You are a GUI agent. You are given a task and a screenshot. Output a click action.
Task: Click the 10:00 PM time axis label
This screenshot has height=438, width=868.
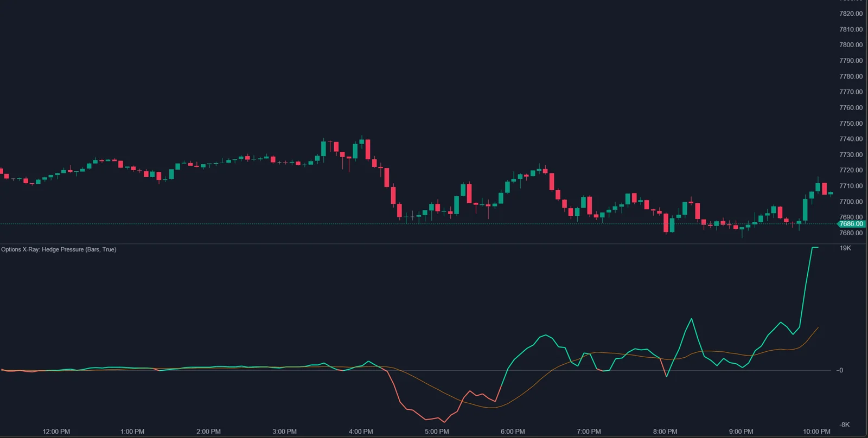pyautogui.click(x=816, y=432)
